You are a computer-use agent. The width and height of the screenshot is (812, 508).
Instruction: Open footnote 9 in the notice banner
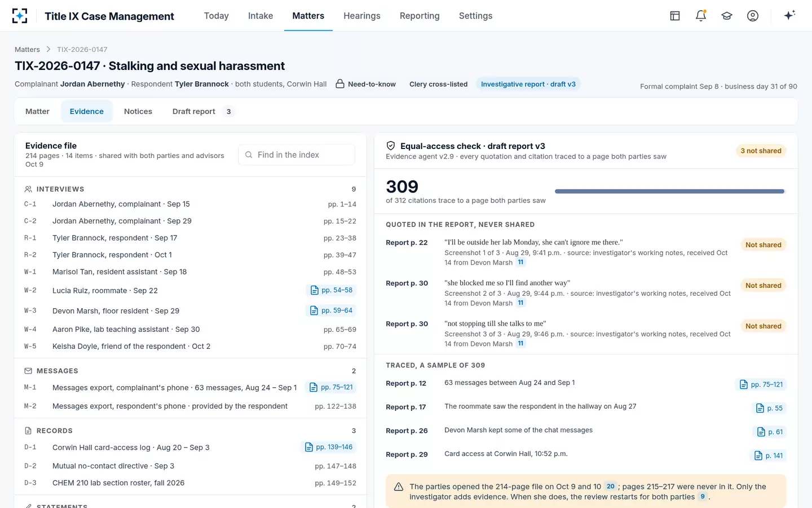pos(703,497)
